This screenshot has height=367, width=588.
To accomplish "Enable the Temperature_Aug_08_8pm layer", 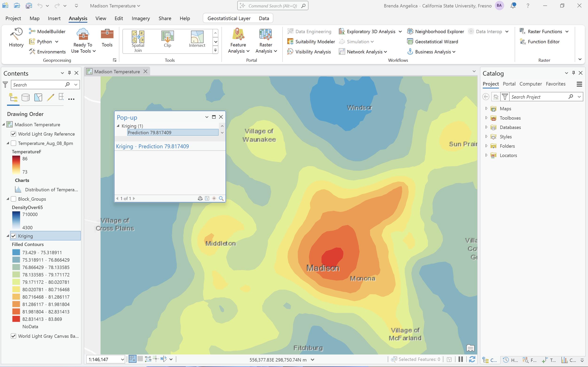I will click(x=14, y=143).
